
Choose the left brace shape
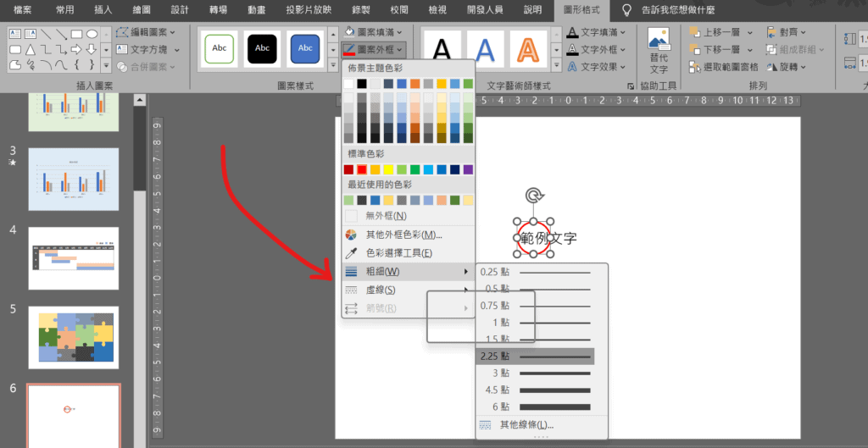pyautogui.click(x=77, y=65)
